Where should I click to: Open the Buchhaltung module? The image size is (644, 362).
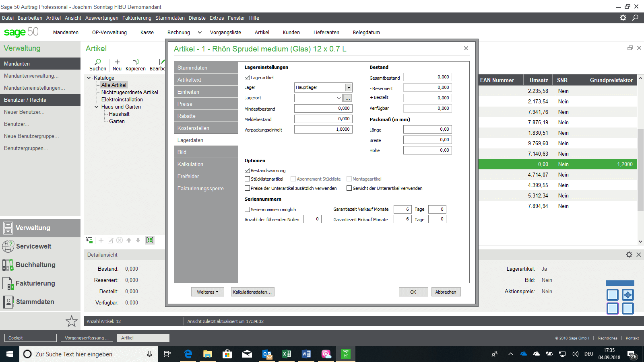point(35,265)
